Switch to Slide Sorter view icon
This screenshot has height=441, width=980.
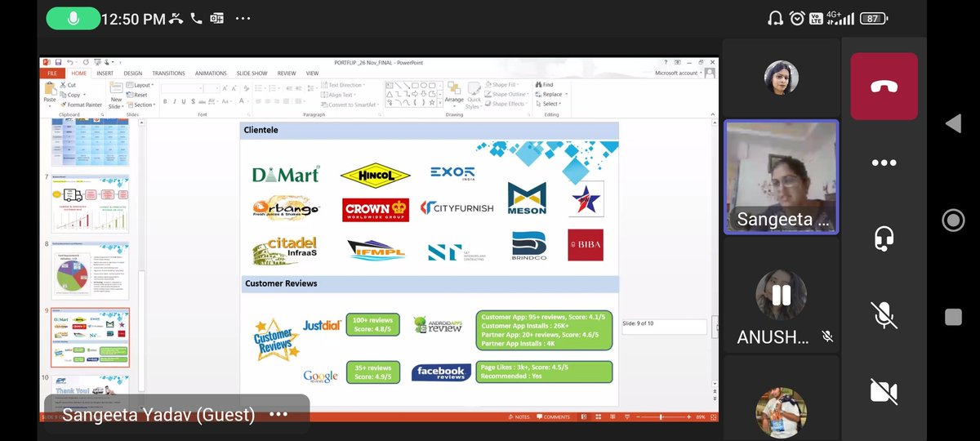pos(598,416)
